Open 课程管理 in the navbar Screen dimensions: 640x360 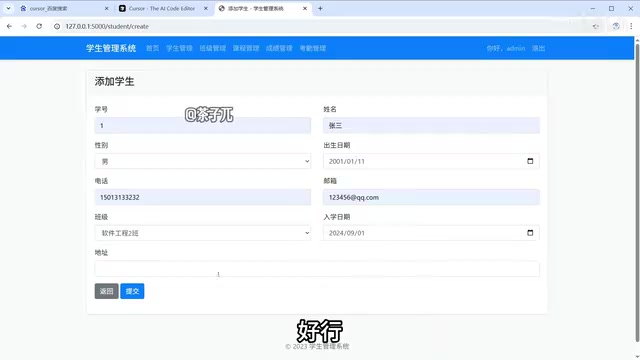[x=246, y=48]
